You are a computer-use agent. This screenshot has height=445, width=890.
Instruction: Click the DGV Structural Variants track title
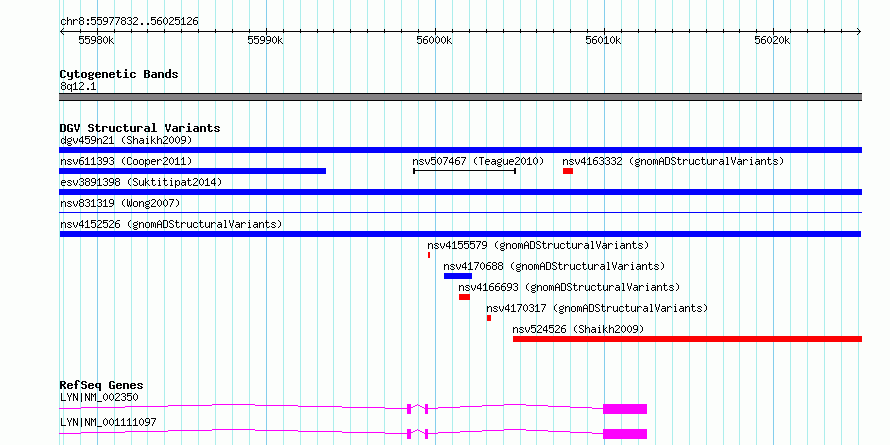pyautogui.click(x=140, y=128)
